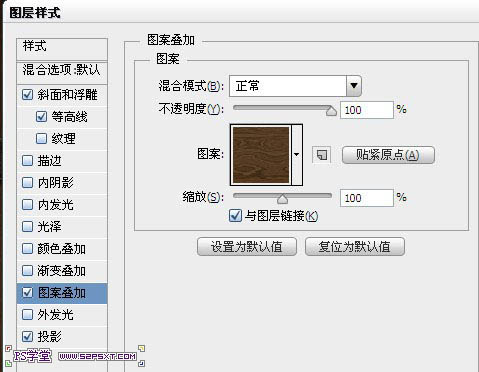This screenshot has width=479, height=372.
Task: Enable the 斜面和浮雕 checkbox
Action: [27, 95]
